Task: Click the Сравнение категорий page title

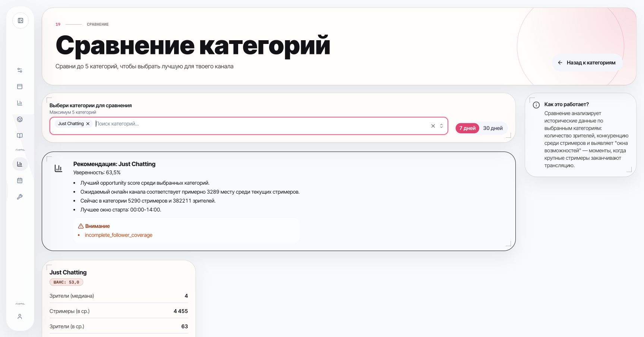Action: tap(193, 45)
